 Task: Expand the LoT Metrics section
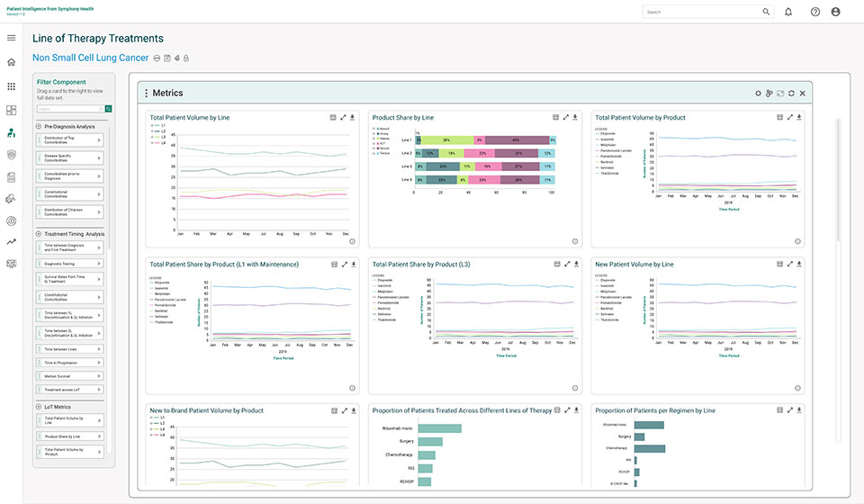tap(39, 407)
